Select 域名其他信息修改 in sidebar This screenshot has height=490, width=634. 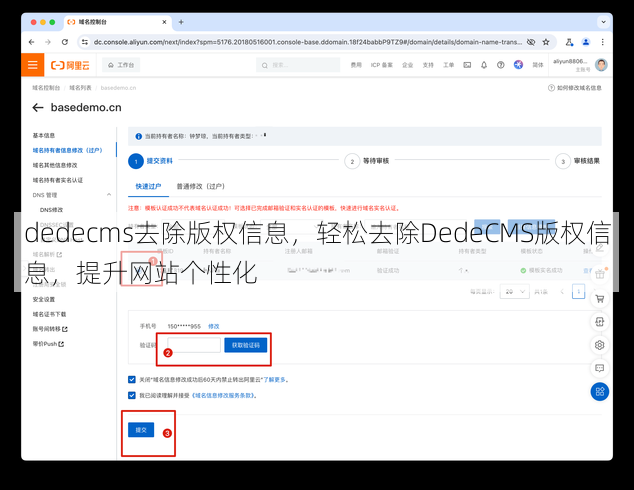pyautogui.click(x=55, y=165)
